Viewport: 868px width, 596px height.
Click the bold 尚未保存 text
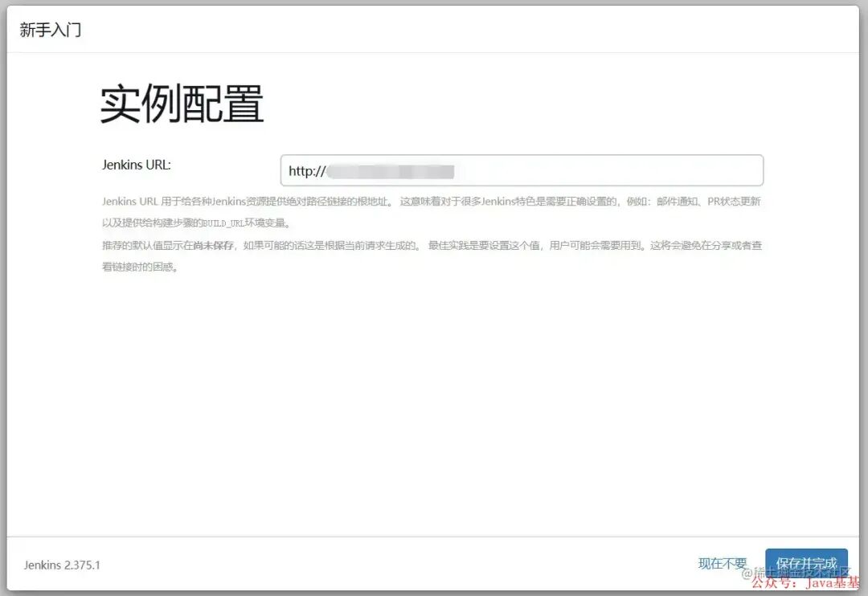214,245
